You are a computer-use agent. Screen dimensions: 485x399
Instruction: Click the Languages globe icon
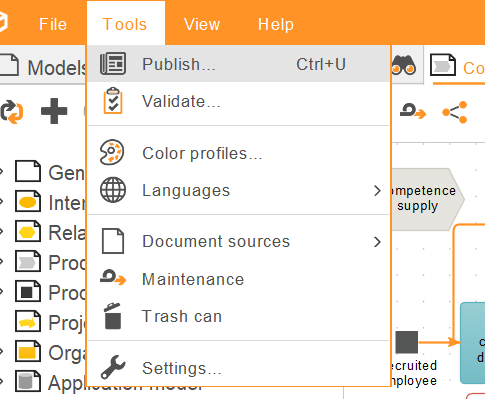click(113, 190)
